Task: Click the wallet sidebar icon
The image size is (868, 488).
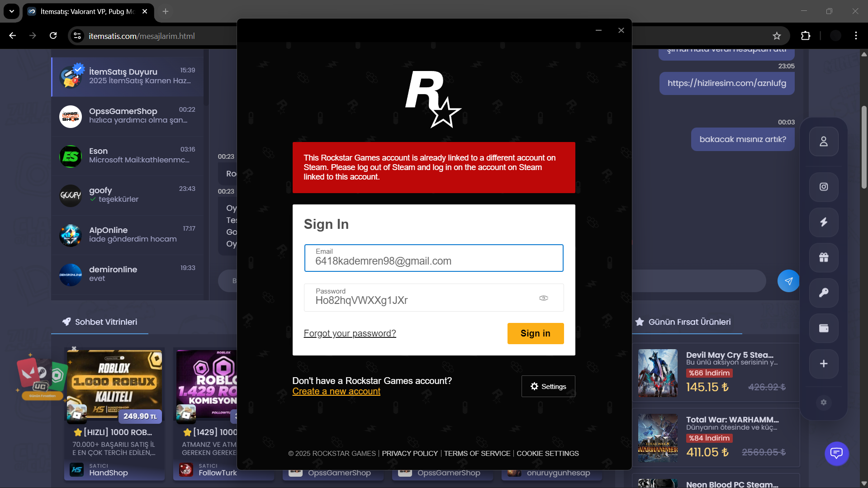Action: click(x=824, y=328)
